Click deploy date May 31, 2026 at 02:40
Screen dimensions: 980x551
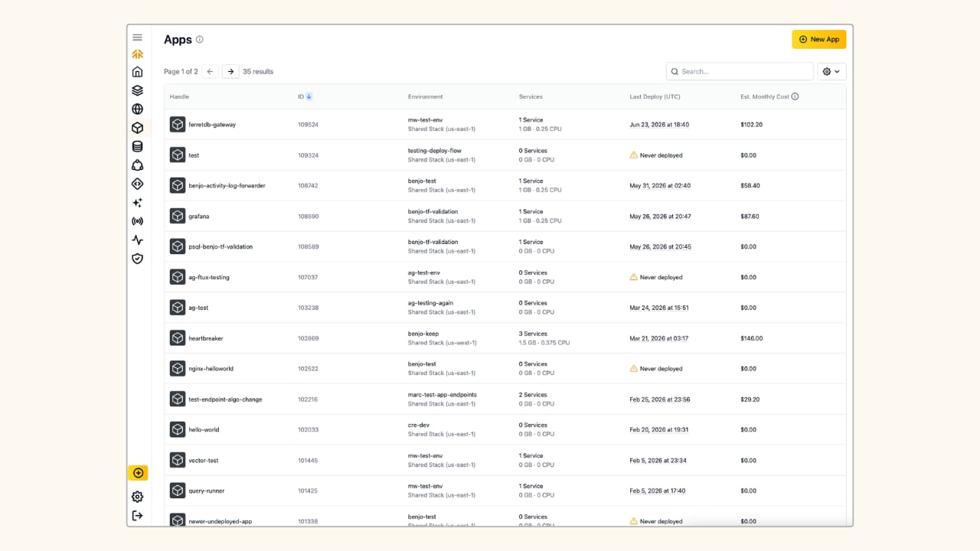(660, 186)
